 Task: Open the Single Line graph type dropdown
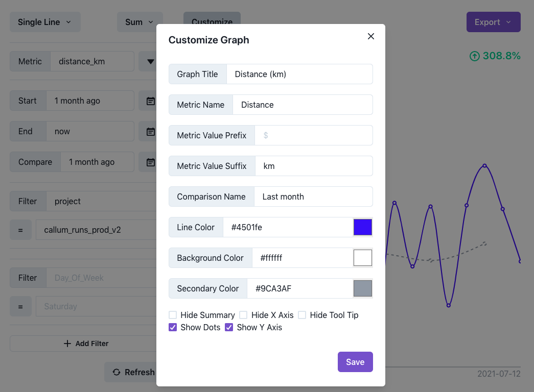(45, 22)
